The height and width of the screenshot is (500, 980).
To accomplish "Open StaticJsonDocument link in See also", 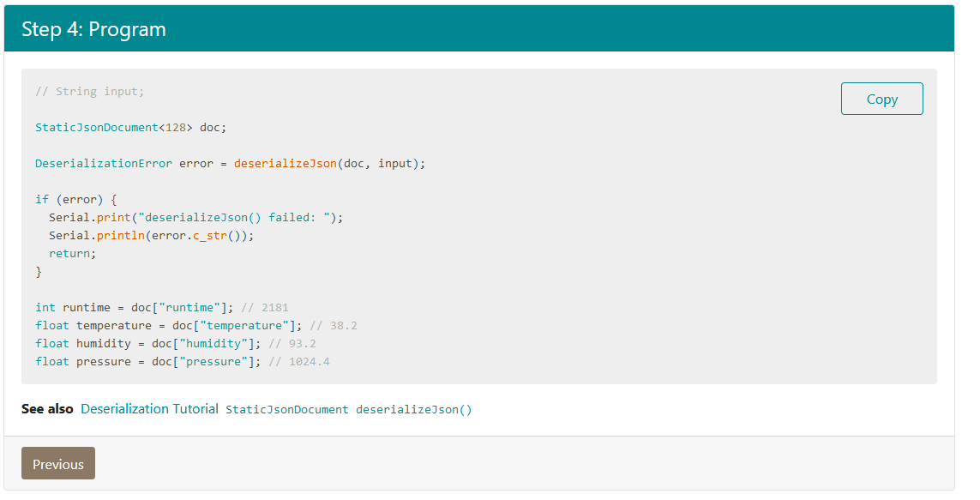I will (x=286, y=410).
